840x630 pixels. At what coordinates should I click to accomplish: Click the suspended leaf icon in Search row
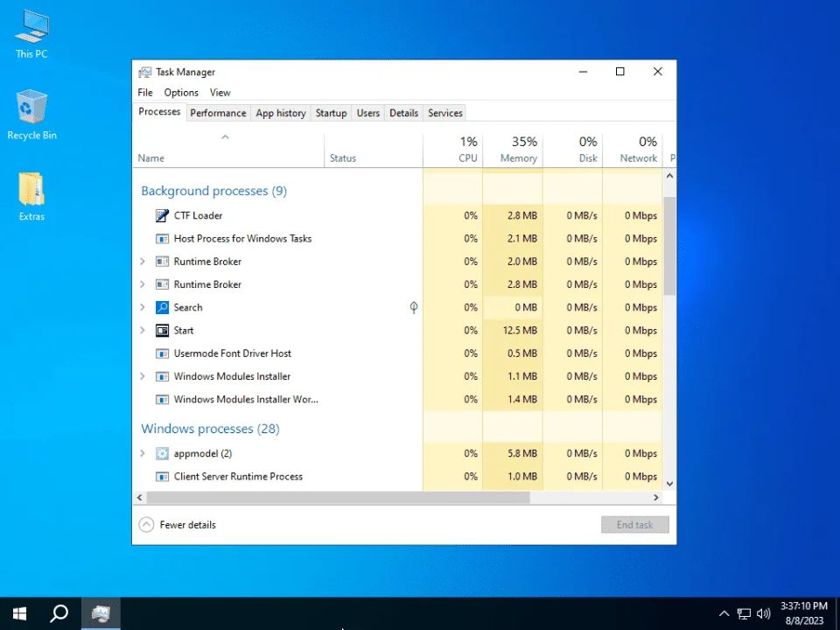(414, 307)
